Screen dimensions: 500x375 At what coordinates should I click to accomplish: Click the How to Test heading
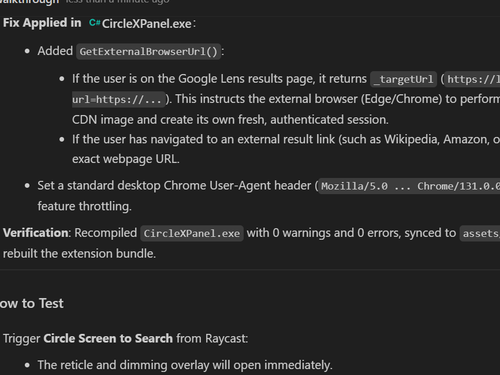coord(32,303)
